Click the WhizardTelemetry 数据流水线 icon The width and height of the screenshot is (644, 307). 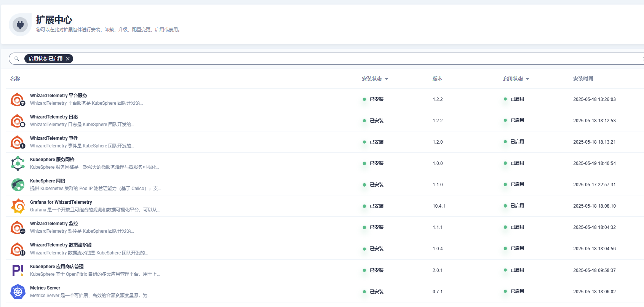coord(18,249)
